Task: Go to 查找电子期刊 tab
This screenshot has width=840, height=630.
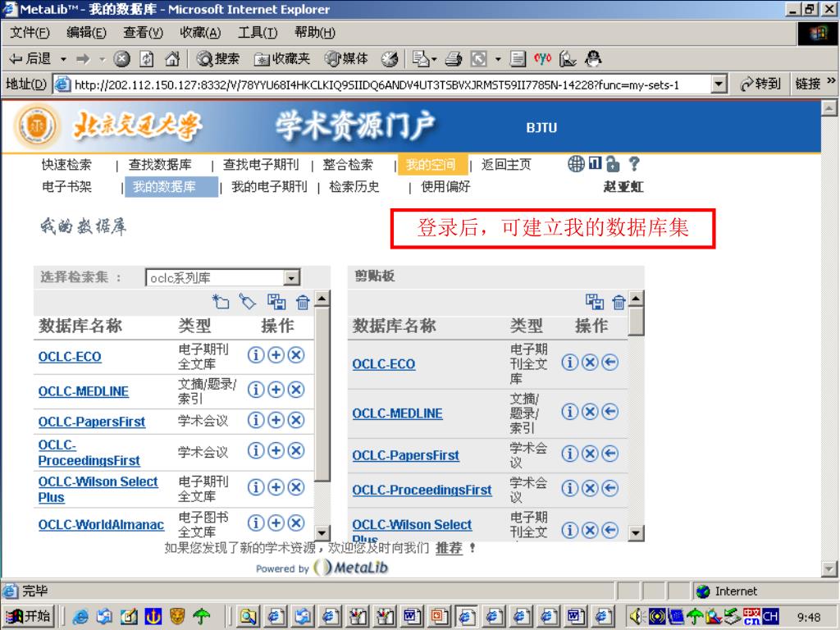Action: (261, 164)
